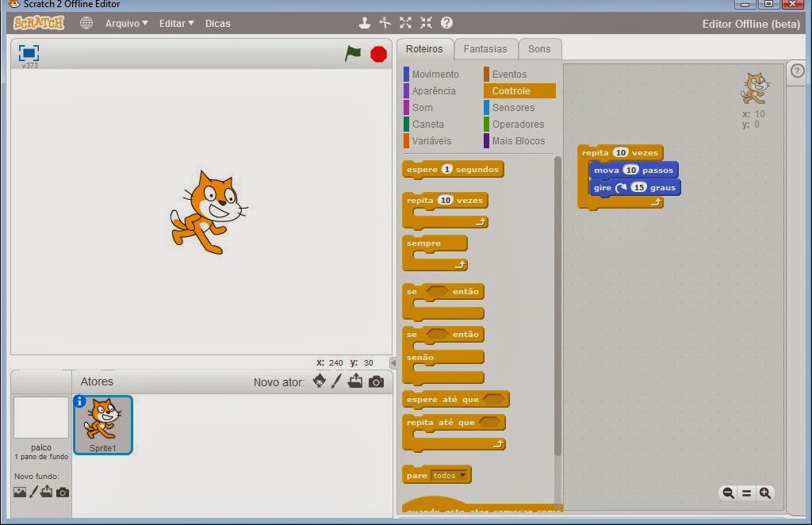This screenshot has width=812, height=525.
Task: Open help panel on right edge
Action: point(797,71)
